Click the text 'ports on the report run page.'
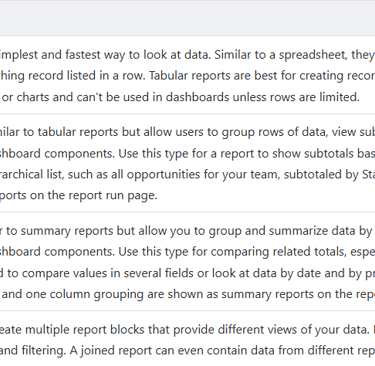 [x=79, y=195]
